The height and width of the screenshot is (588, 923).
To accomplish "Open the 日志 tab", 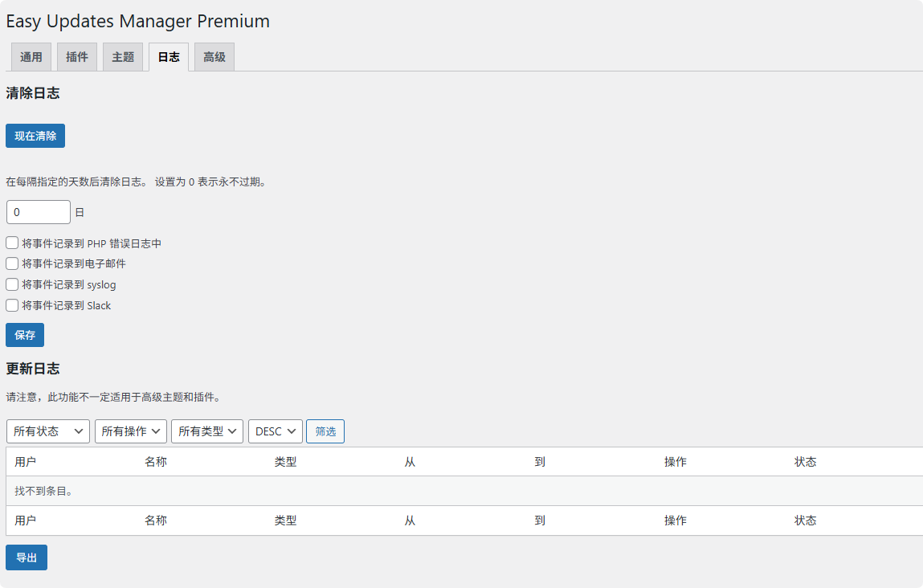I will coord(169,57).
